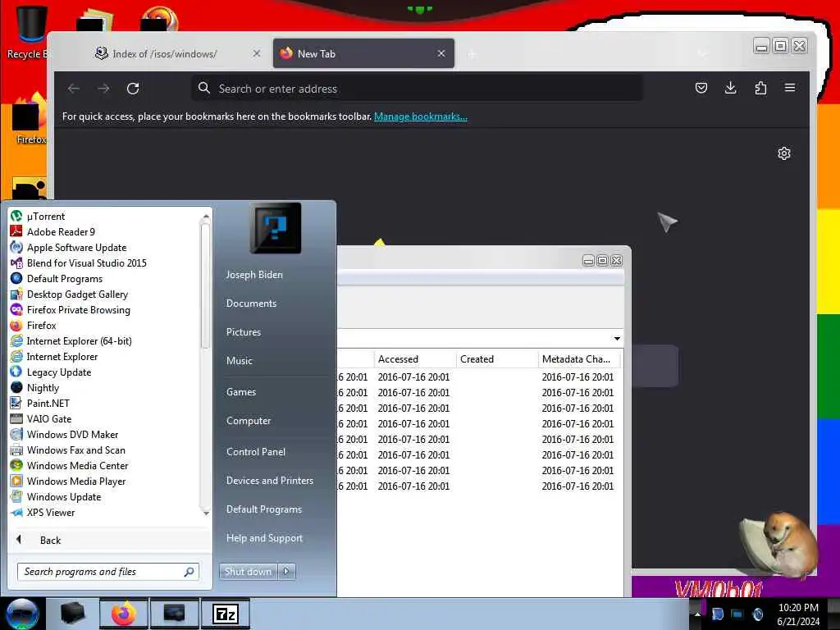Open Computer from Start menu
Screen dimensions: 840x630
pyautogui.click(x=248, y=421)
